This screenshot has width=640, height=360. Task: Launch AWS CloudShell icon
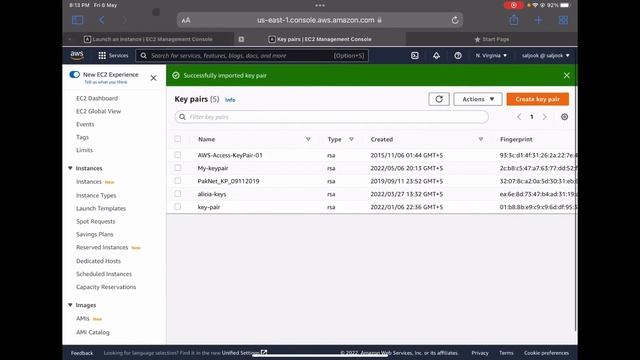(x=415, y=56)
